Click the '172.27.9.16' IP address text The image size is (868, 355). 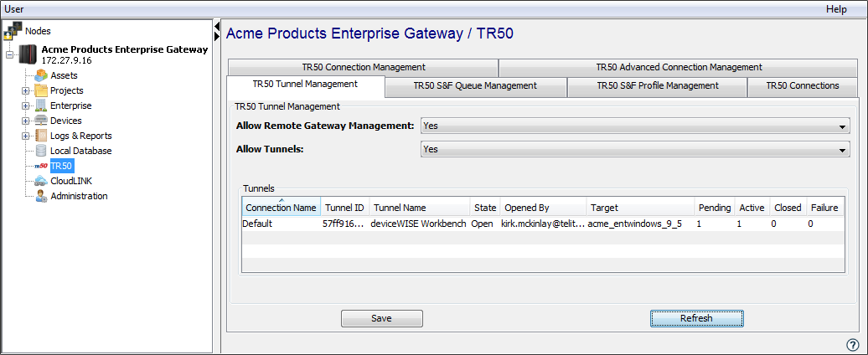(x=66, y=59)
